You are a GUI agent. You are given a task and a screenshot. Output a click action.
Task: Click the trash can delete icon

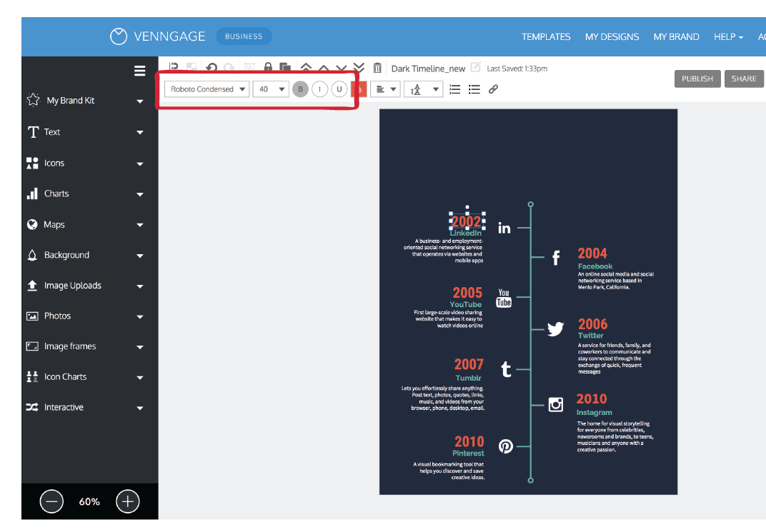(377, 69)
